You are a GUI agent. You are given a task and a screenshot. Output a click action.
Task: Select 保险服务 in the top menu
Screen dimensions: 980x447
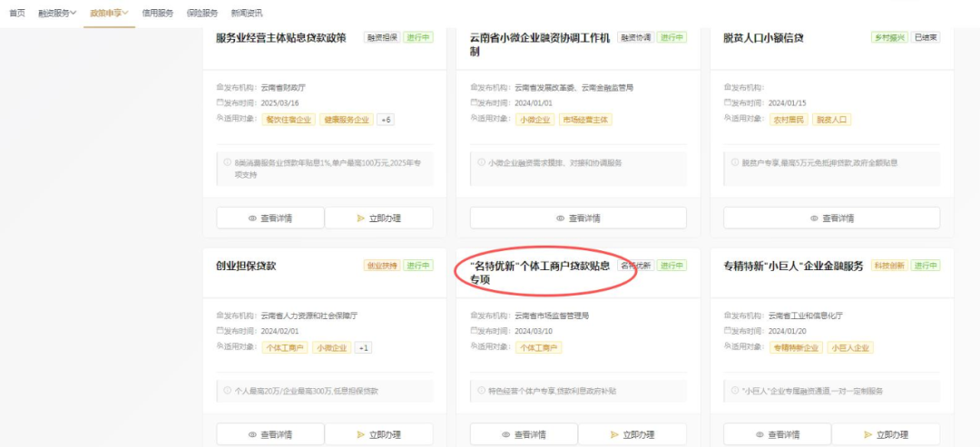pyautogui.click(x=201, y=13)
